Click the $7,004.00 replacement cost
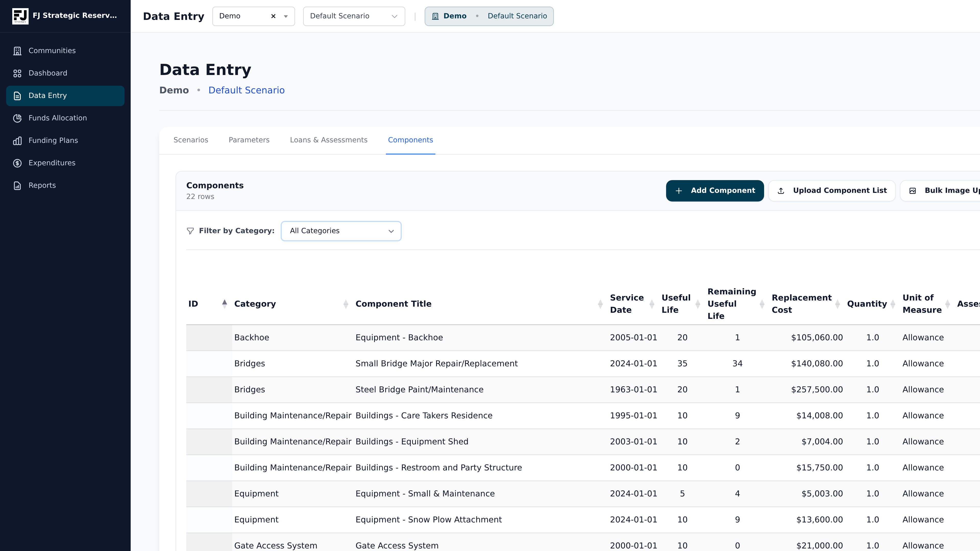The image size is (980, 551). tap(822, 442)
